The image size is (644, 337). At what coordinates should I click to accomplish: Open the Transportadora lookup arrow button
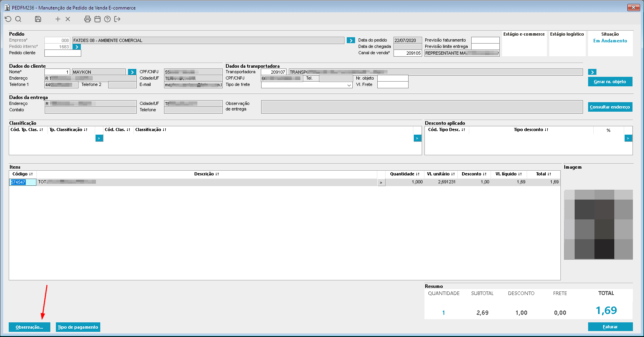(x=592, y=72)
